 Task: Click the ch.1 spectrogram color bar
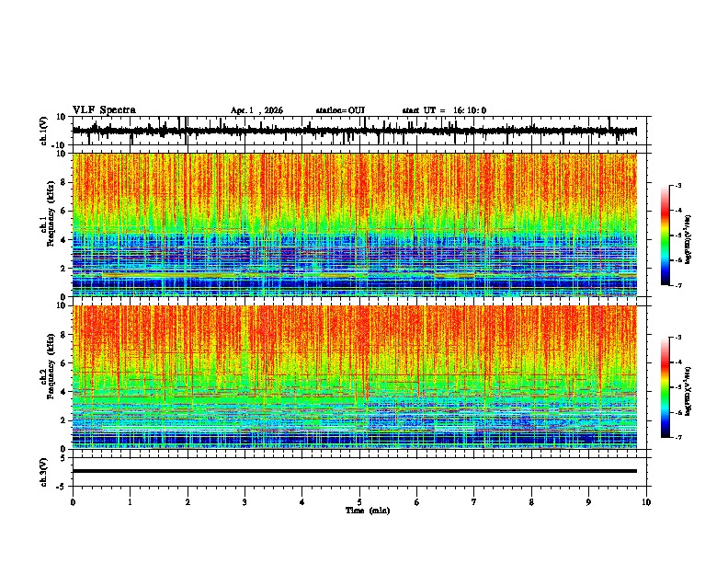point(665,236)
